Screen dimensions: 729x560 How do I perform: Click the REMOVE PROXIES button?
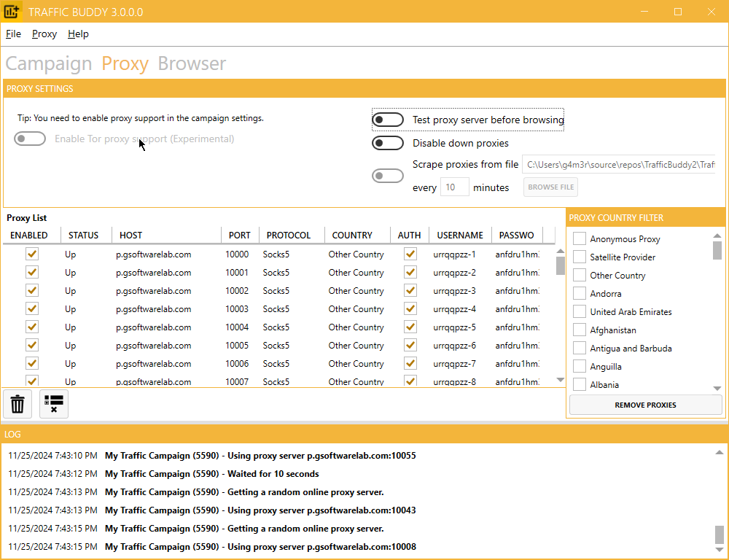coord(645,405)
